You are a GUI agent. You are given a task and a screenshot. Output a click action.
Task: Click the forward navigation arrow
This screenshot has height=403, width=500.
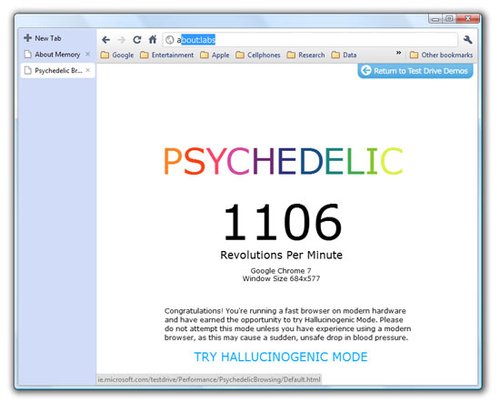point(122,40)
